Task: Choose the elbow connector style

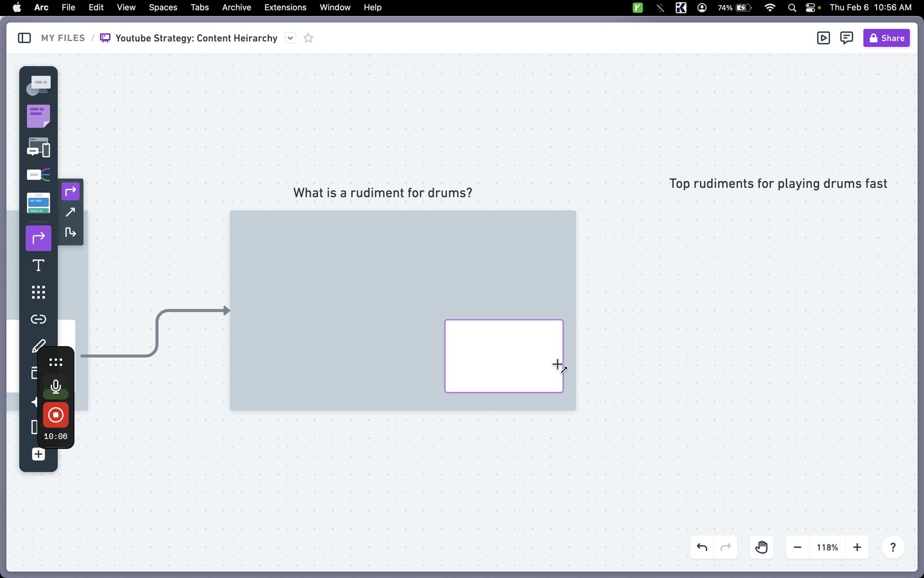Action: click(x=70, y=232)
